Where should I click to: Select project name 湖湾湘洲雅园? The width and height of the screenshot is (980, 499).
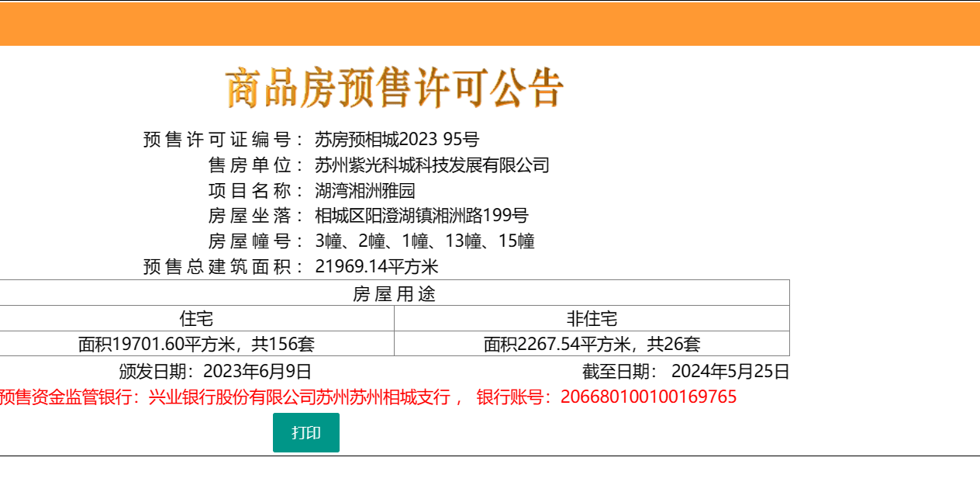(365, 191)
